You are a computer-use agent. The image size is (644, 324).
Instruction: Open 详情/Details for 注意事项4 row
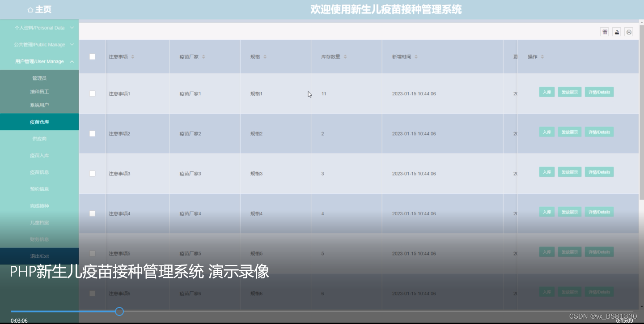(599, 212)
